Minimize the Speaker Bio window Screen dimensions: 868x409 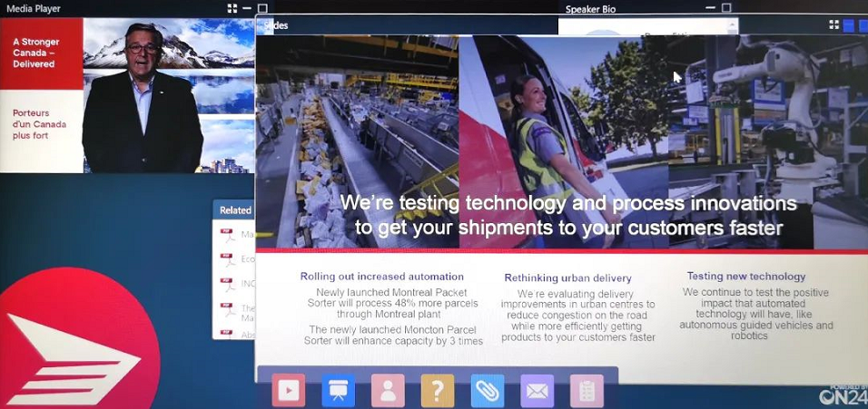(x=711, y=8)
